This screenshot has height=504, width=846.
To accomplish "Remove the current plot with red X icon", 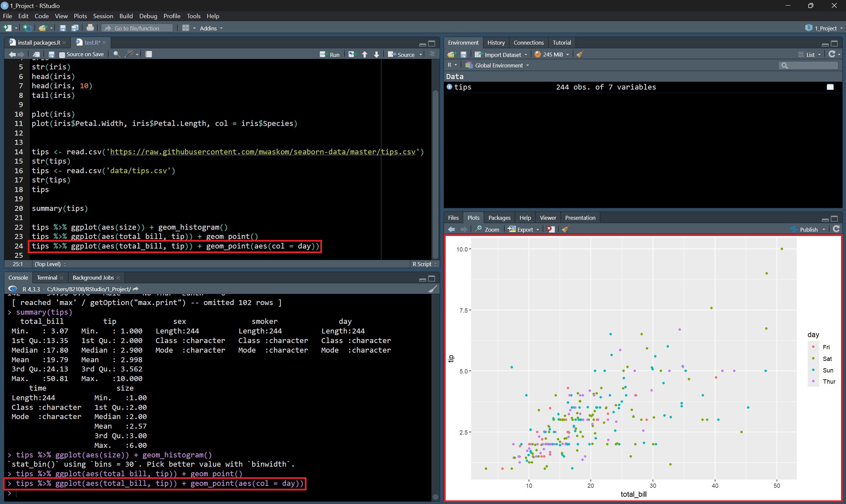I will [x=550, y=229].
